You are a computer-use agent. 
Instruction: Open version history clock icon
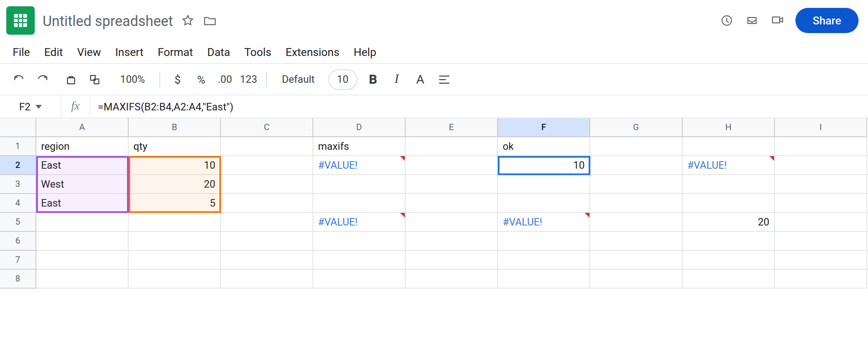coord(726,20)
